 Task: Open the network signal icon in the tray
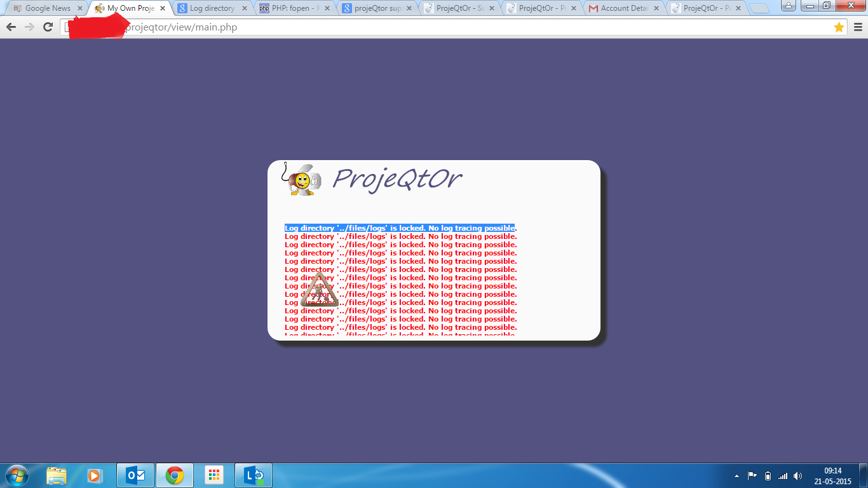(x=783, y=476)
